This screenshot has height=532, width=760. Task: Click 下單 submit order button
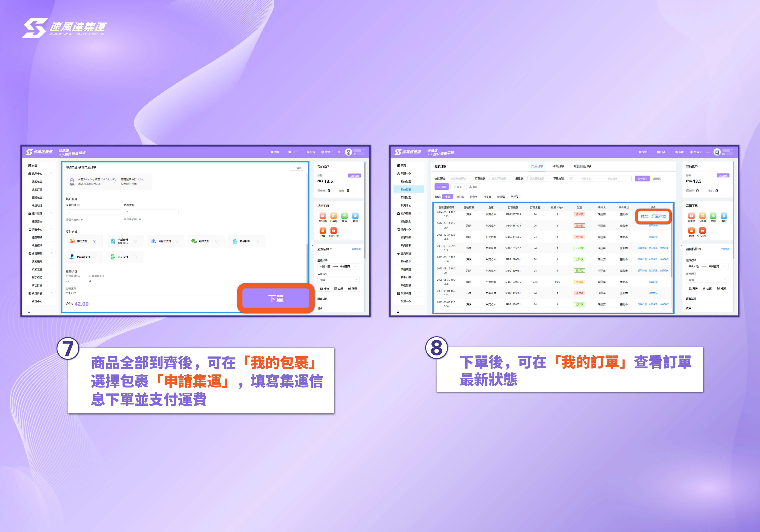[276, 299]
